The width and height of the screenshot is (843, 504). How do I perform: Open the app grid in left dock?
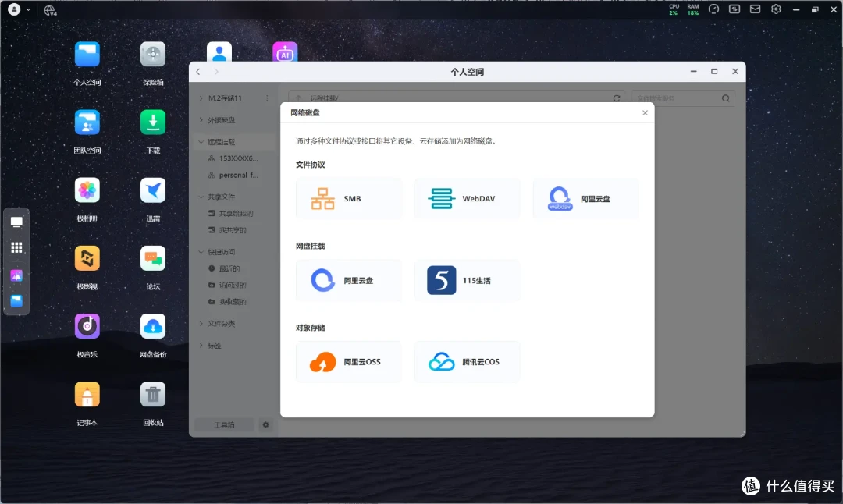pos(16,247)
